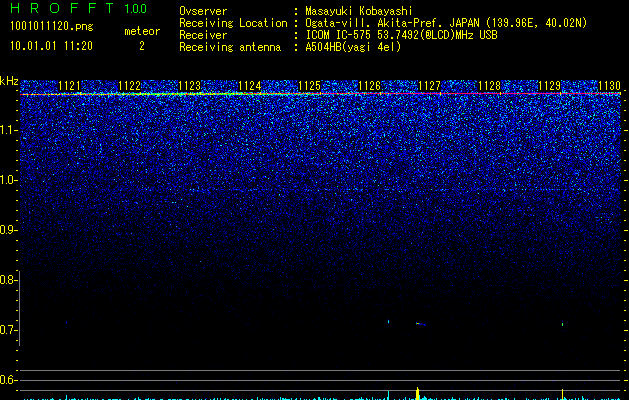Click the meteor count value 2

click(142, 46)
